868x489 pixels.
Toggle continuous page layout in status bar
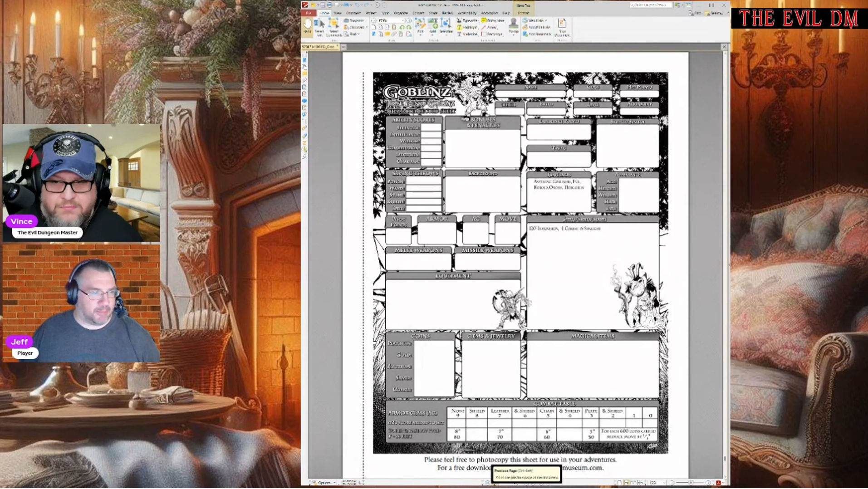[626, 483]
